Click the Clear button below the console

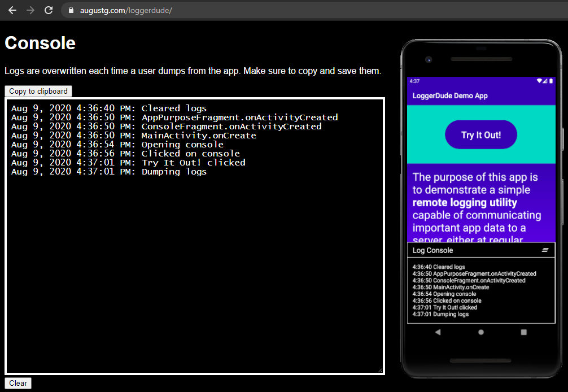pos(18,383)
